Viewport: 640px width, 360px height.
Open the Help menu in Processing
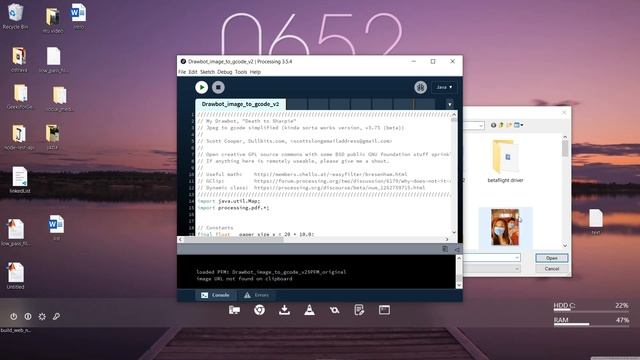pos(255,72)
